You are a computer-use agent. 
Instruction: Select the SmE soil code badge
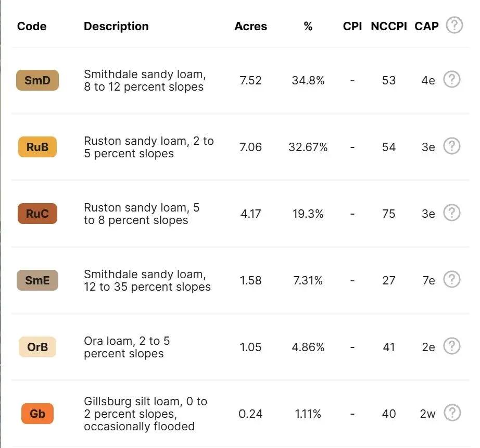(x=37, y=280)
